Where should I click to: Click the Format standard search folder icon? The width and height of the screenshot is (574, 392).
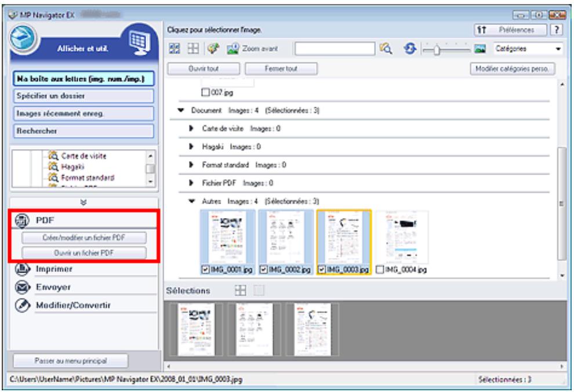coord(53,178)
